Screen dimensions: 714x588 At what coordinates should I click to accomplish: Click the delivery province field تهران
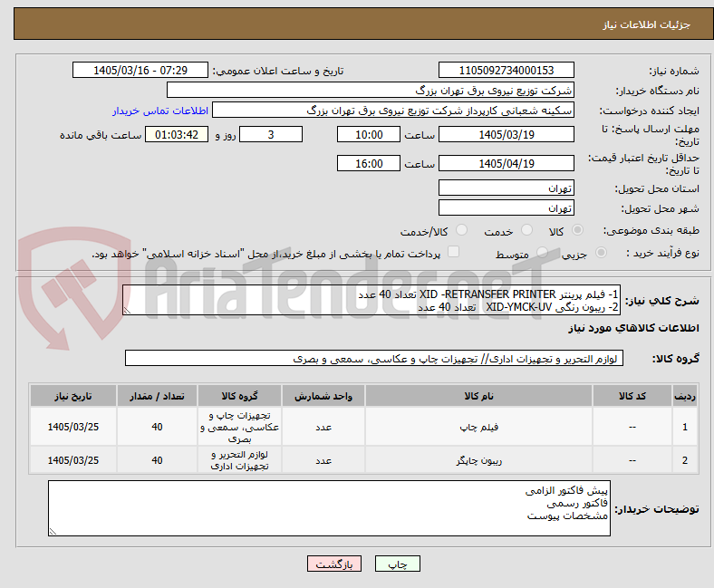click(x=507, y=188)
